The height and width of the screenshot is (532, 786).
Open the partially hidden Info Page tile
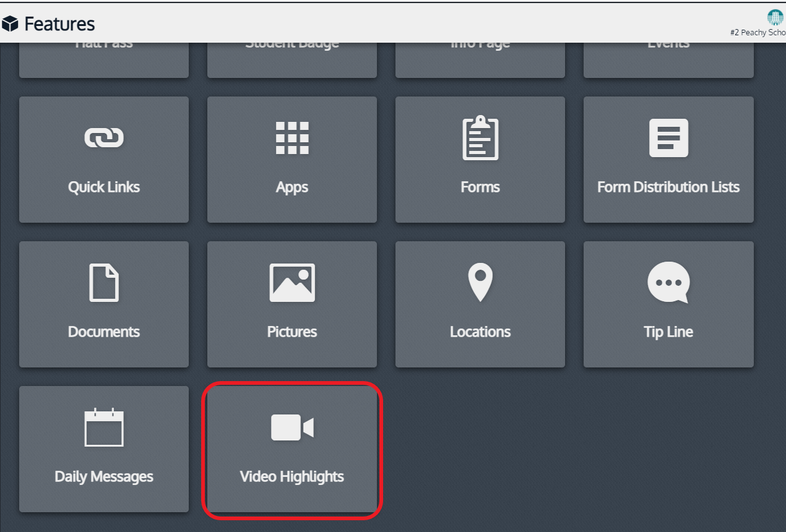pos(480,61)
